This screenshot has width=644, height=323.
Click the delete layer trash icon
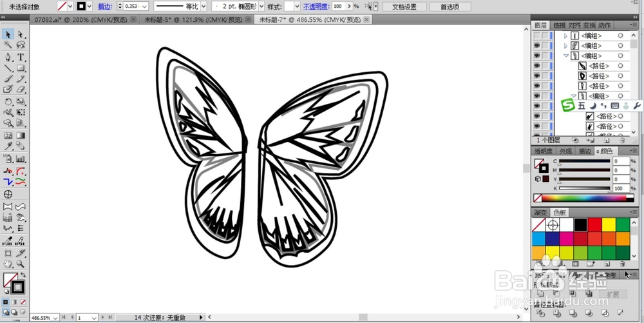(x=622, y=140)
